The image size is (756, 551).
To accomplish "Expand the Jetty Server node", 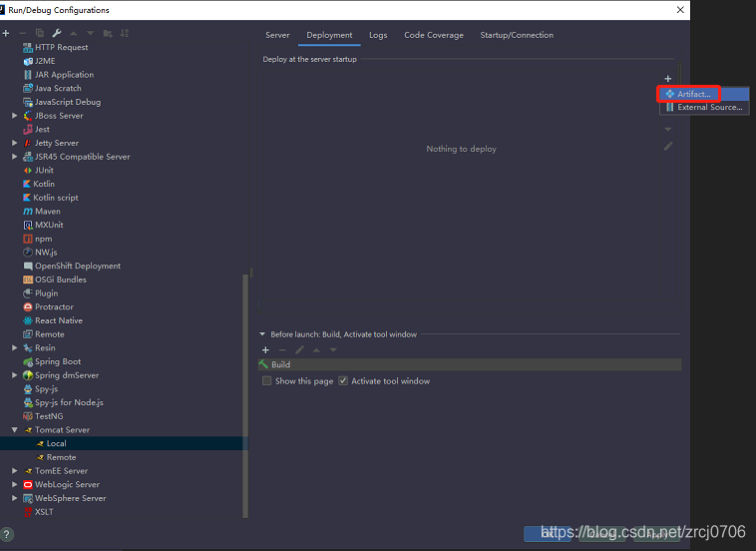I will pos(15,143).
